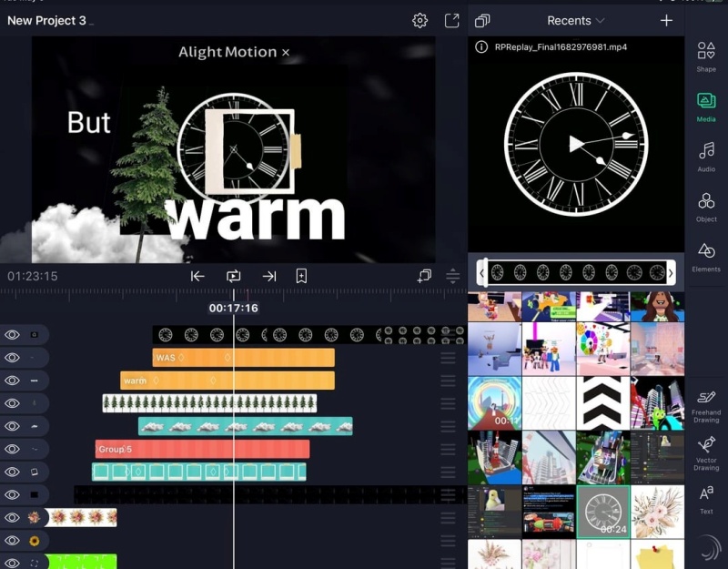The image size is (728, 569).
Task: Select the green clip on timeline
Action: 82,561
